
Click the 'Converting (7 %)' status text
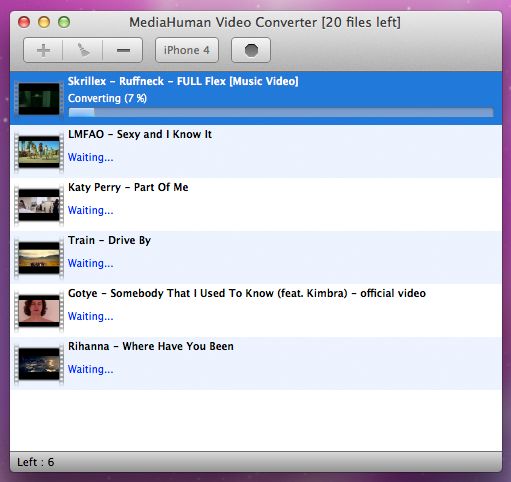click(x=107, y=98)
